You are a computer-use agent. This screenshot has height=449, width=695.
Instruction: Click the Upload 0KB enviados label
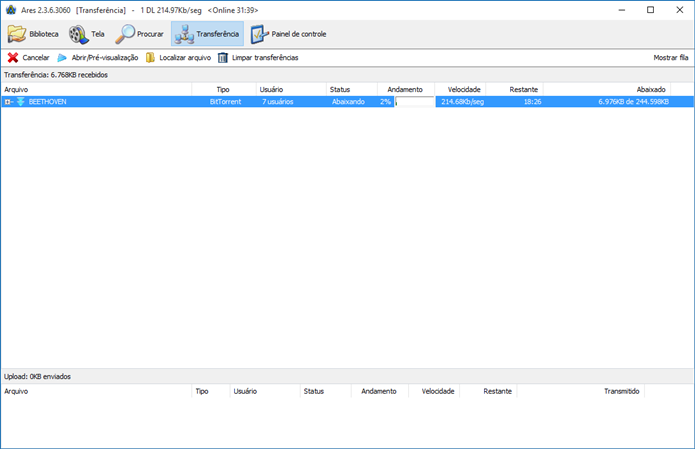[37, 377]
